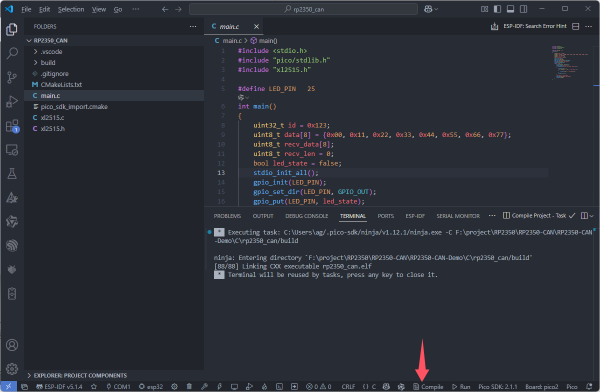Click the lightning flash icon in status bar

[220, 387]
